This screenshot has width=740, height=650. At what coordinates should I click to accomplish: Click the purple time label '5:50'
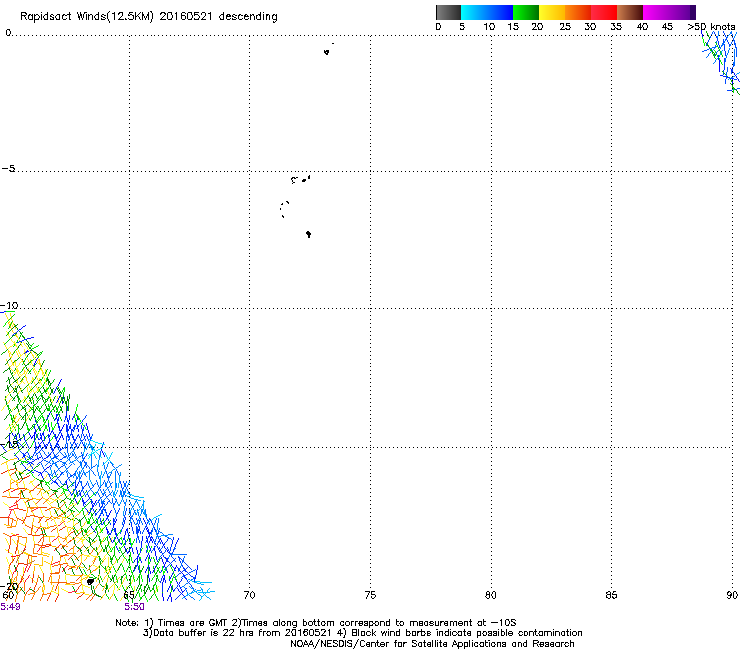(x=135, y=607)
